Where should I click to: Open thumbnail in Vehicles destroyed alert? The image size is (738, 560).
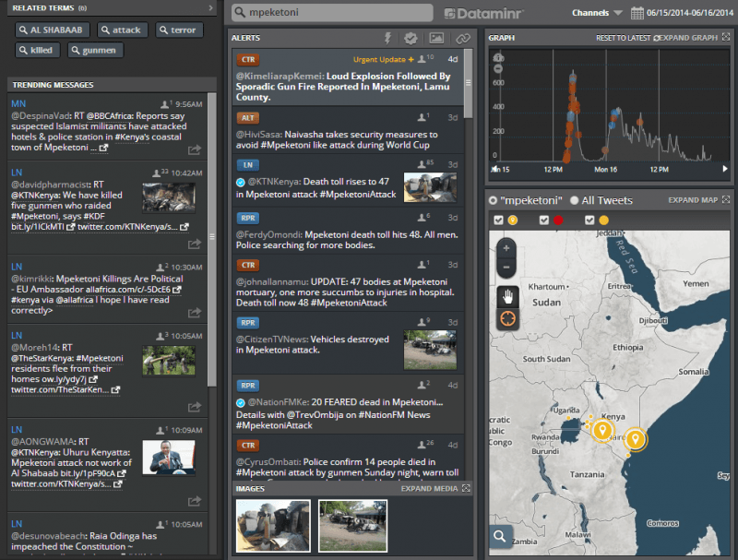pyautogui.click(x=430, y=350)
